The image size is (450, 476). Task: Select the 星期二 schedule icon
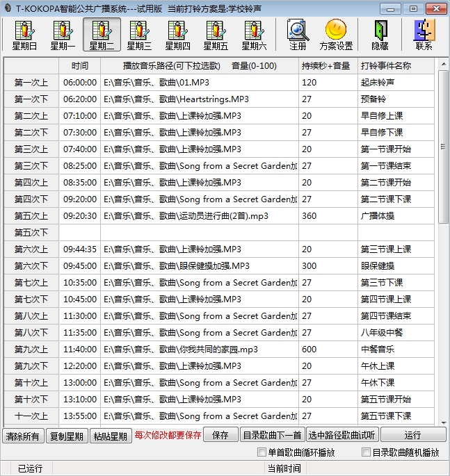pos(102,35)
